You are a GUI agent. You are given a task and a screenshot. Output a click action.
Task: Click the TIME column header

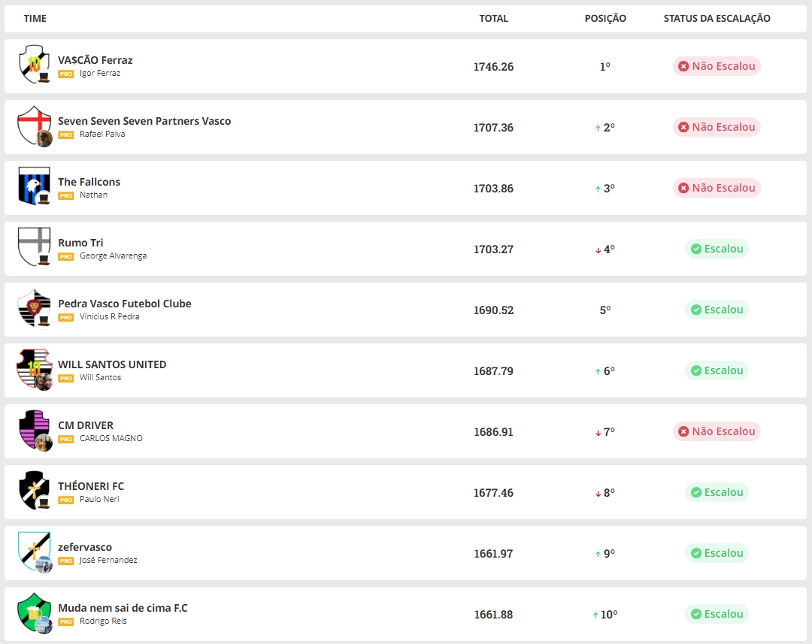(35, 19)
